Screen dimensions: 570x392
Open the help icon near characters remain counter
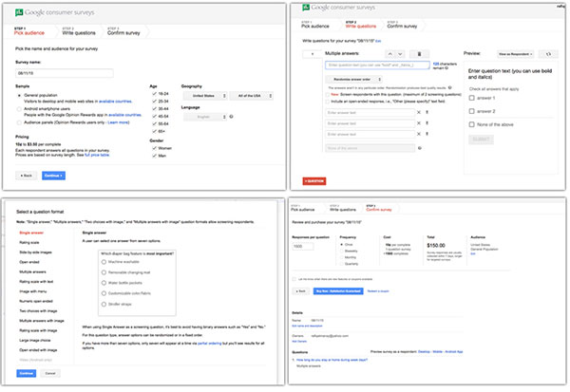[x=446, y=68]
